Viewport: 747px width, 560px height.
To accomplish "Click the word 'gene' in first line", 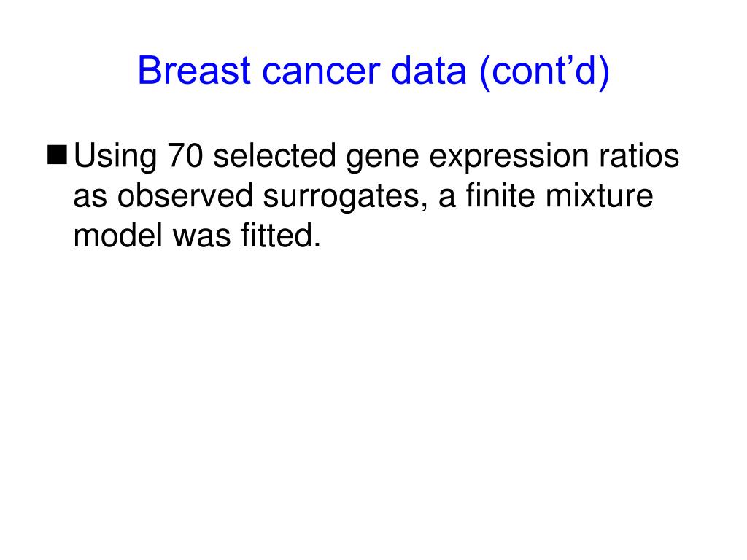I will (x=382, y=160).
